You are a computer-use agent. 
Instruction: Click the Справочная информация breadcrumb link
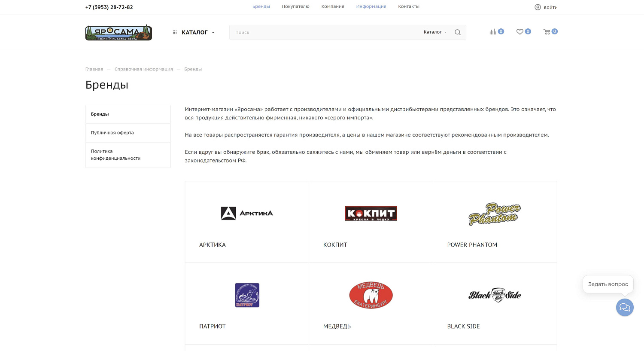click(x=143, y=69)
